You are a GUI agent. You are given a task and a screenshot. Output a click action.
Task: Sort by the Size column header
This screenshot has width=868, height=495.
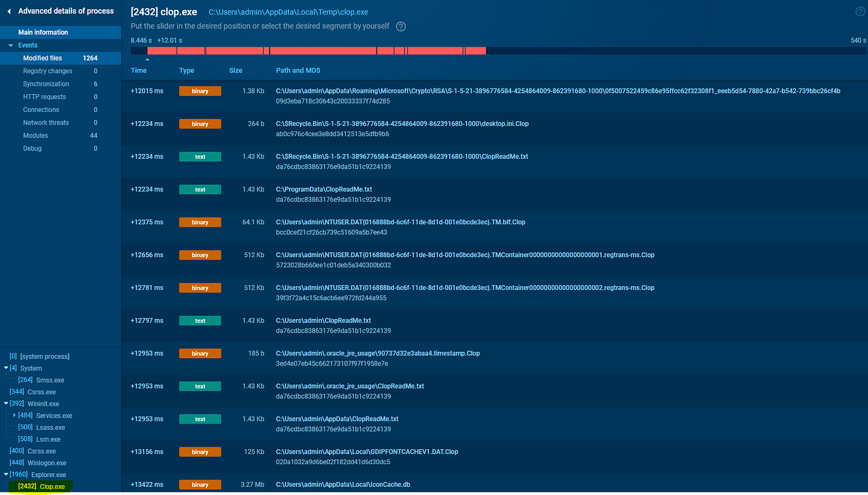(x=236, y=71)
